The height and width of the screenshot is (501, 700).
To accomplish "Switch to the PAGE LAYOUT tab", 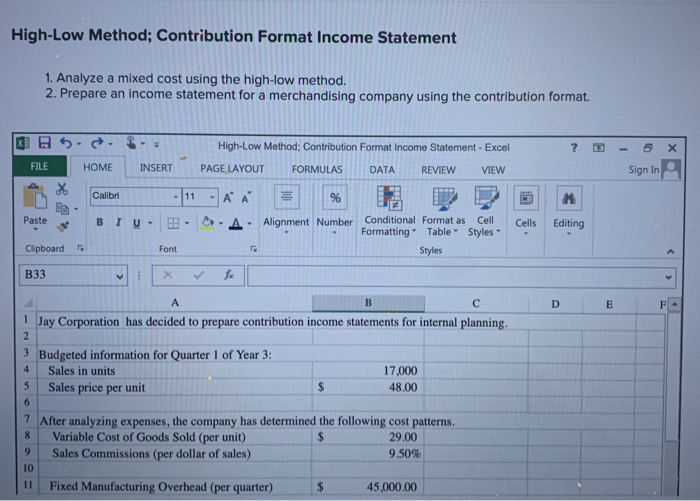I will pos(232,168).
